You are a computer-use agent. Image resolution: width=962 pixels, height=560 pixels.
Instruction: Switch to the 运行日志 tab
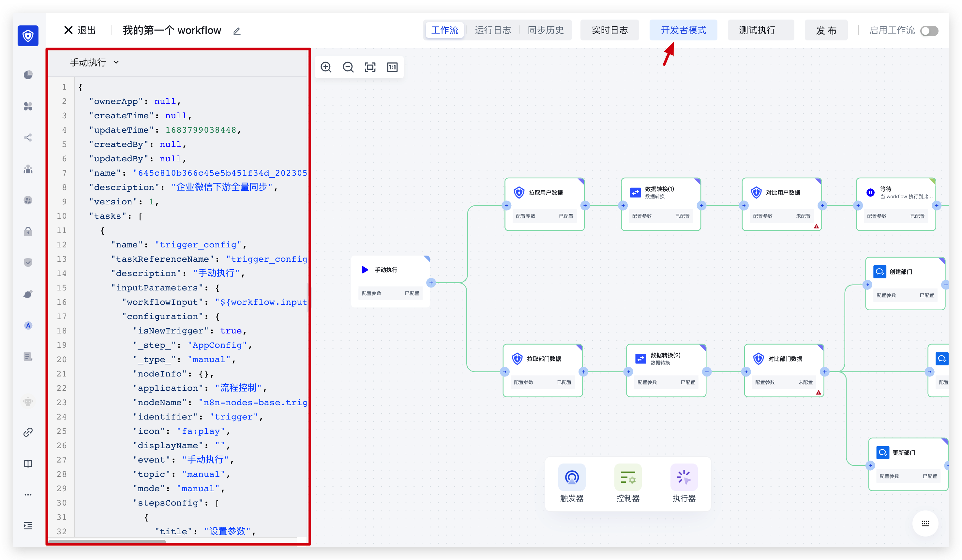[x=492, y=30]
